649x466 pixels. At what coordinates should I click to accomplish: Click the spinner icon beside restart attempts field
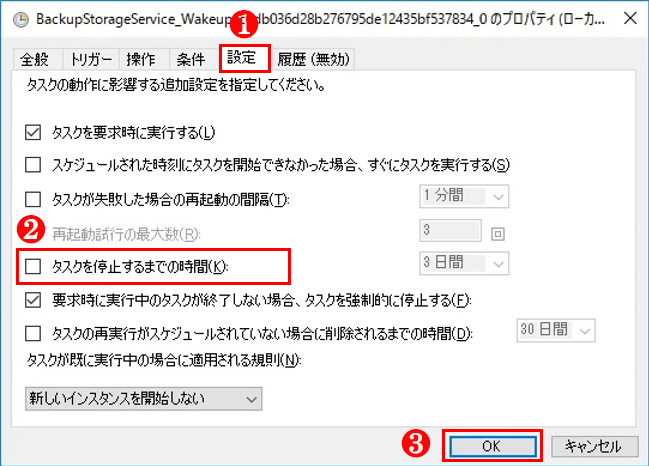(x=498, y=234)
